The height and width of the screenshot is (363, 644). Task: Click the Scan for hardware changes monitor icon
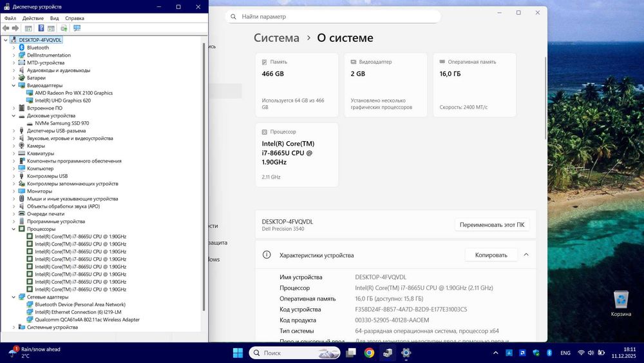coord(77,28)
